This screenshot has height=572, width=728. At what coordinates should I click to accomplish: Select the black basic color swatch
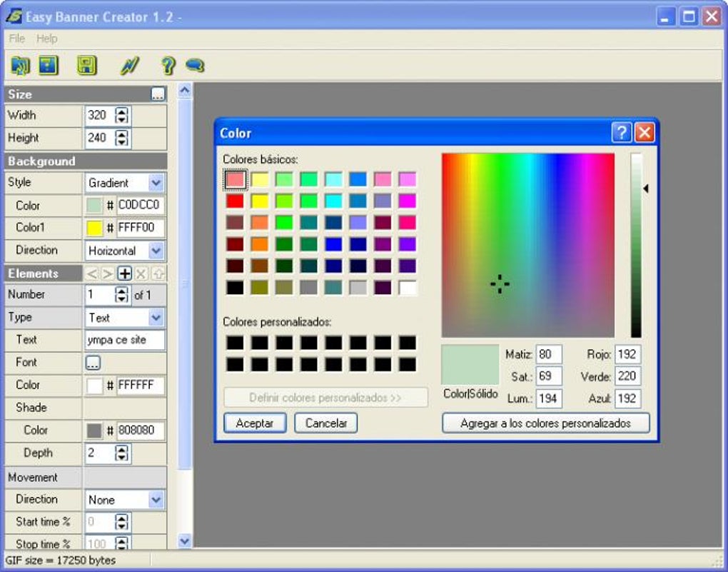(x=235, y=288)
